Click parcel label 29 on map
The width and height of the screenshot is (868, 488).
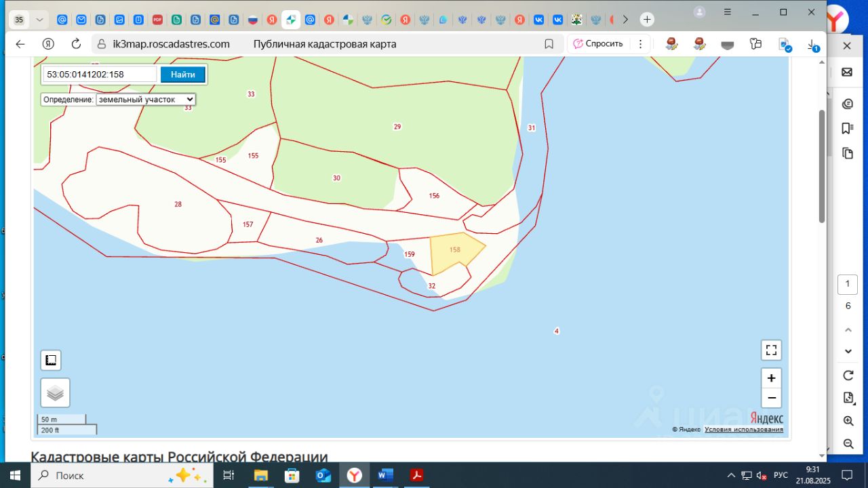[397, 127]
